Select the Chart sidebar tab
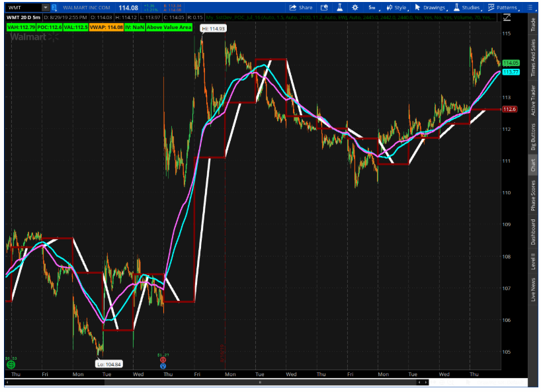This screenshot has width=541, height=392. (533, 165)
